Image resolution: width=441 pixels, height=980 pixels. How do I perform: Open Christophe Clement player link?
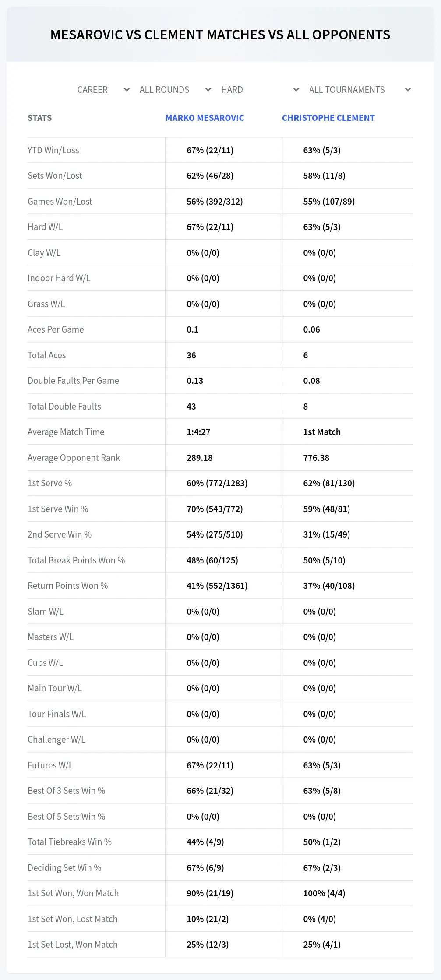coord(328,118)
